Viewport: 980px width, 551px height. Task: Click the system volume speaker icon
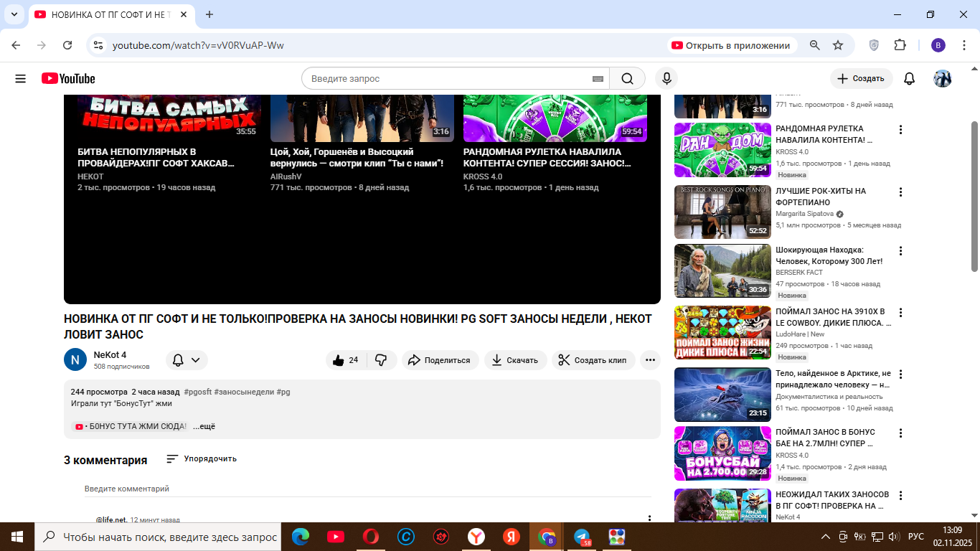coord(894,537)
